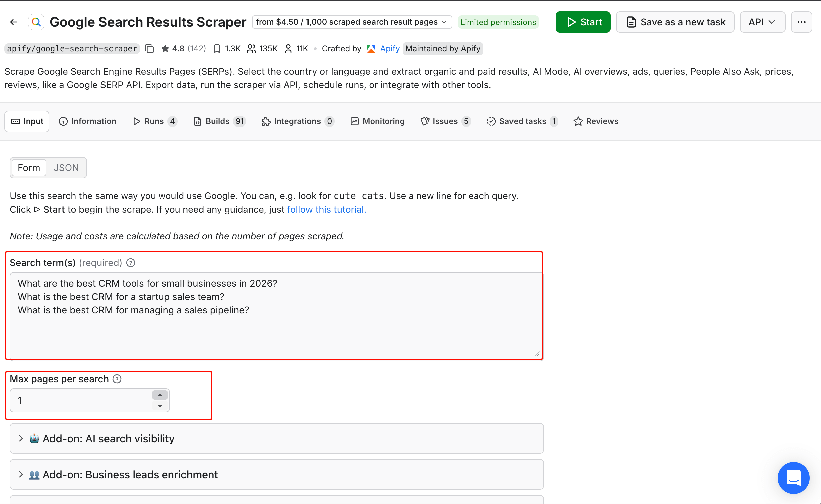Click the star rating 4.8 icon
Screen dimensions: 821x504
click(x=165, y=49)
